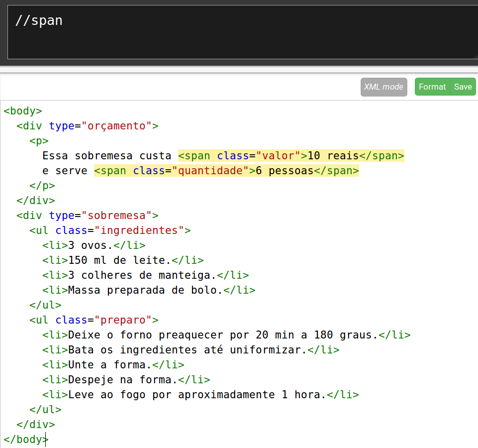Viewport: 478px width, 448px height.
Task: Place cursor on the opening body tag
Action: 23,111
